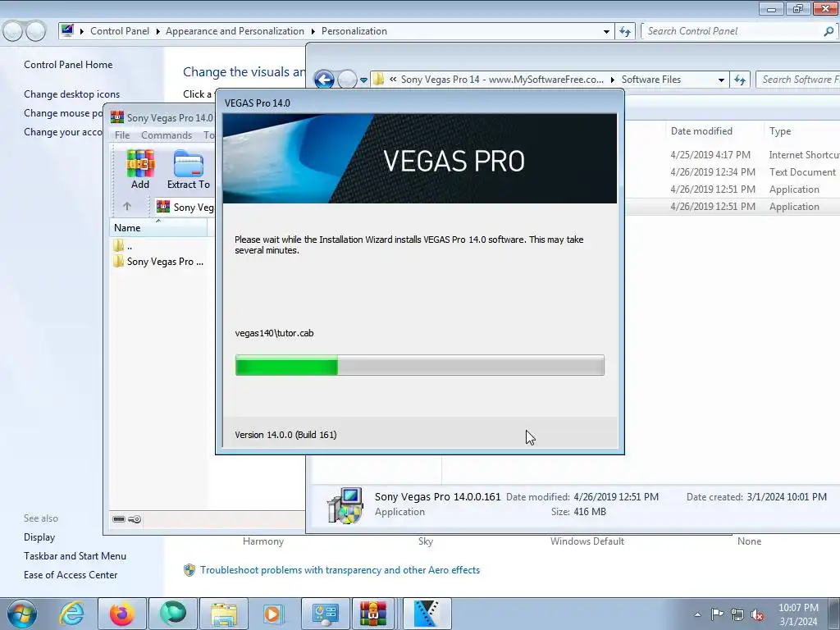This screenshot has height=630, width=840.
Task: Select the Harmony theme label
Action: coord(263,541)
